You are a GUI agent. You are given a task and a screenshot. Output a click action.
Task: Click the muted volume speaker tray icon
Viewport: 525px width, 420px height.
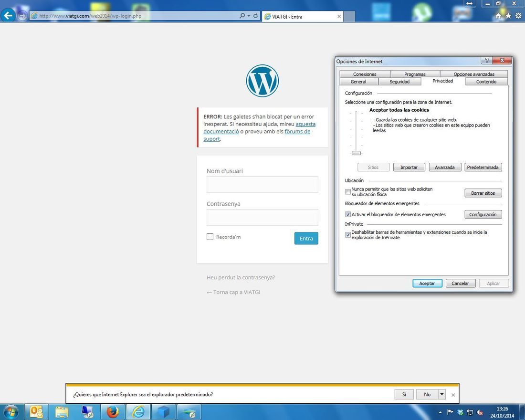click(480, 412)
